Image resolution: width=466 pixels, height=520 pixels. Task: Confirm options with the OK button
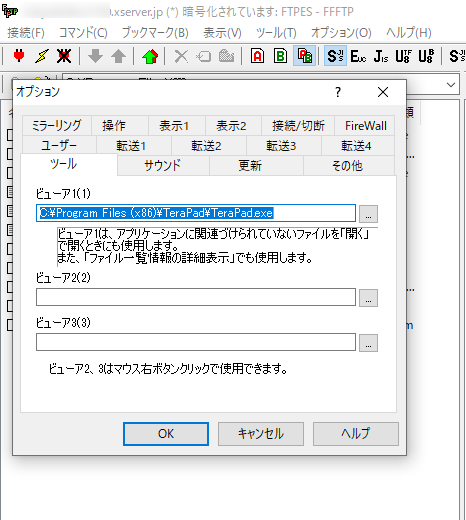[x=166, y=434]
